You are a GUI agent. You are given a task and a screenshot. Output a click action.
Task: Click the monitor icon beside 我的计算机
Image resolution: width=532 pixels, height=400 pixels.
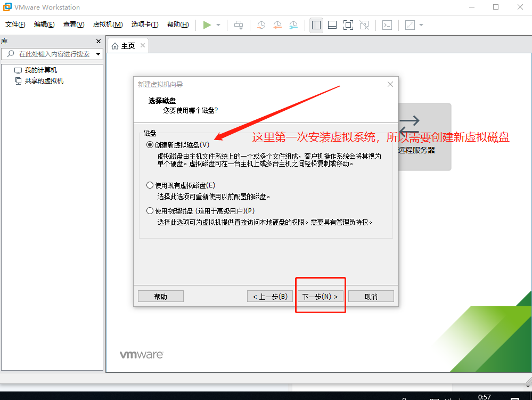point(18,70)
